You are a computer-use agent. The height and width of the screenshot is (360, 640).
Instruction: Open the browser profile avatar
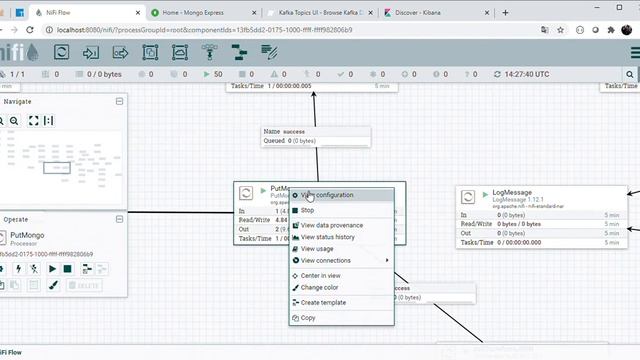(627, 30)
